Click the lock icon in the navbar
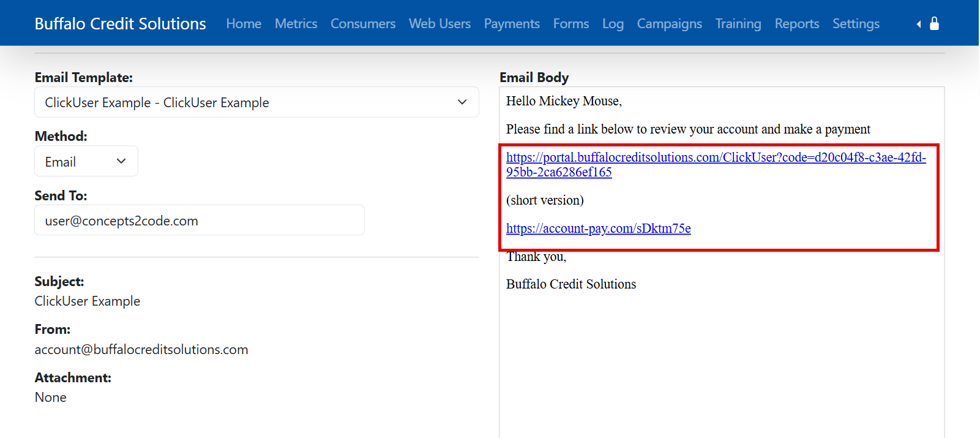 pos(934,23)
